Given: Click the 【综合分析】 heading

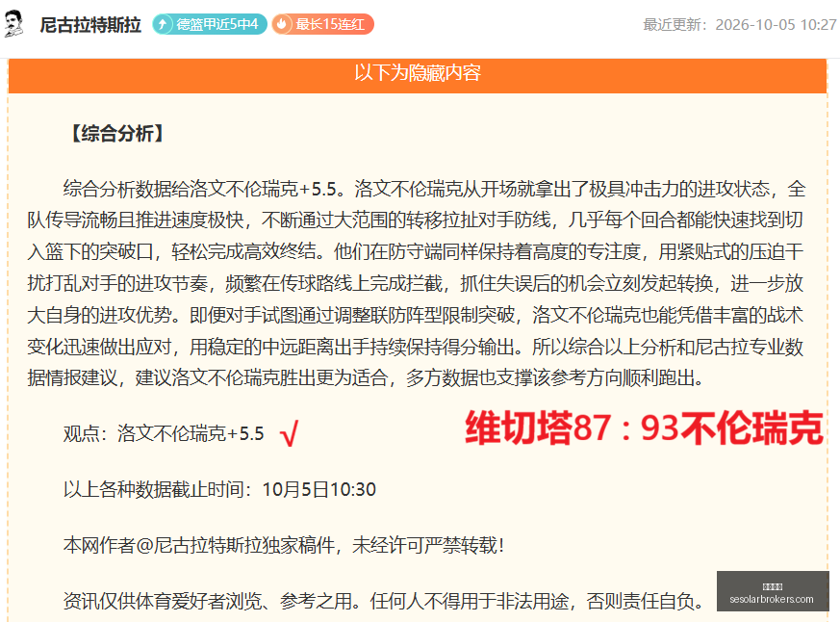Looking at the screenshot, I should point(117,134).
